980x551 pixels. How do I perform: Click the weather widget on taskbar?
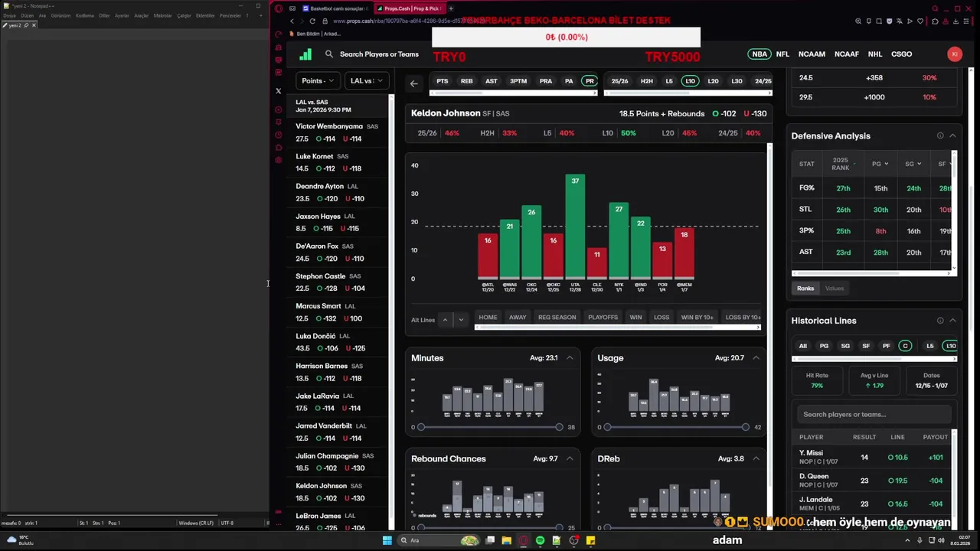click(21, 540)
